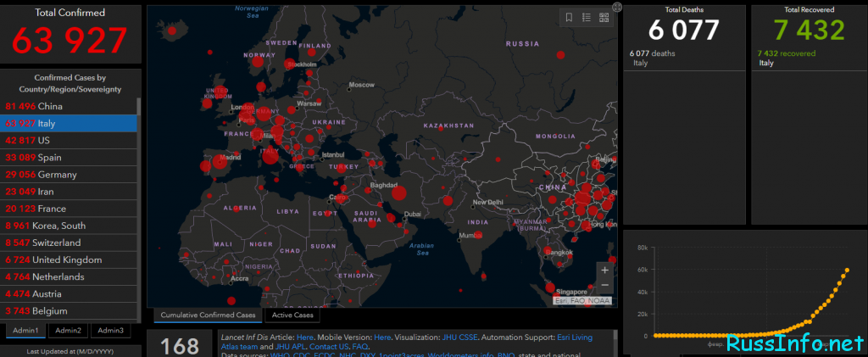Image resolution: width=868 pixels, height=357 pixels.
Task: Select the United Kingdom row
Action: 69,260
